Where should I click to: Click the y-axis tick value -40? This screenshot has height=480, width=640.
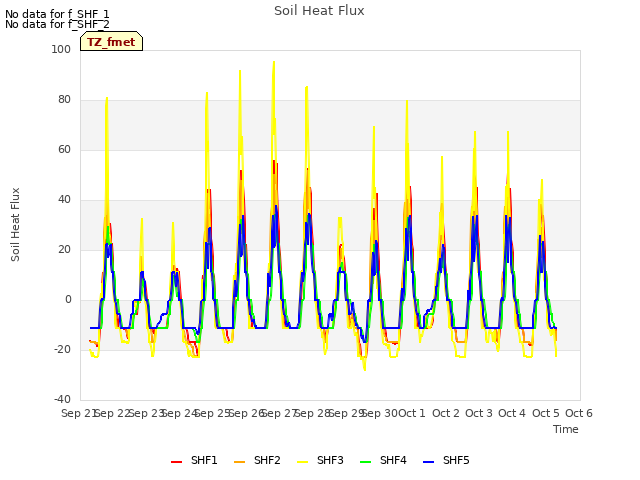click(62, 399)
